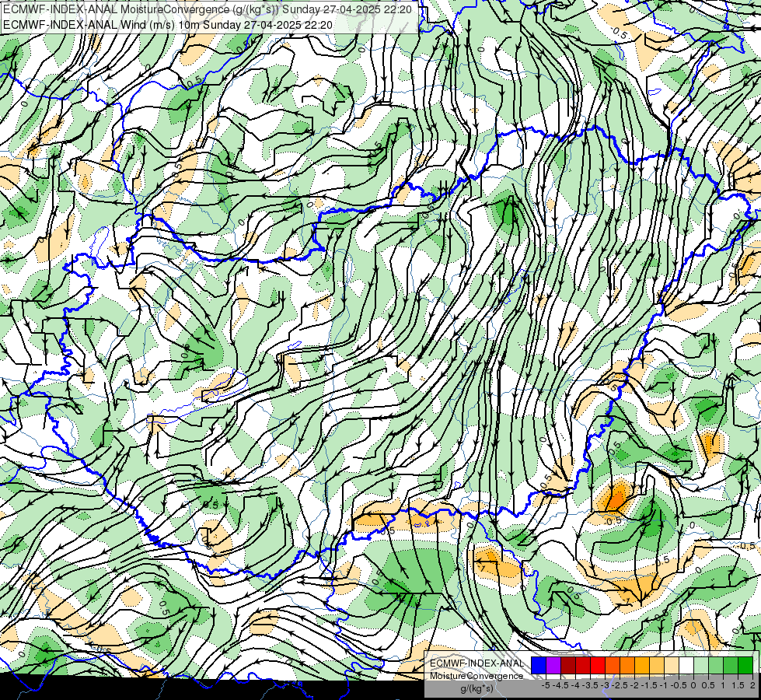Image resolution: width=761 pixels, height=700 pixels.
Task: Click the purple legend swatch between -5 and -4.5
Action: 553,665
